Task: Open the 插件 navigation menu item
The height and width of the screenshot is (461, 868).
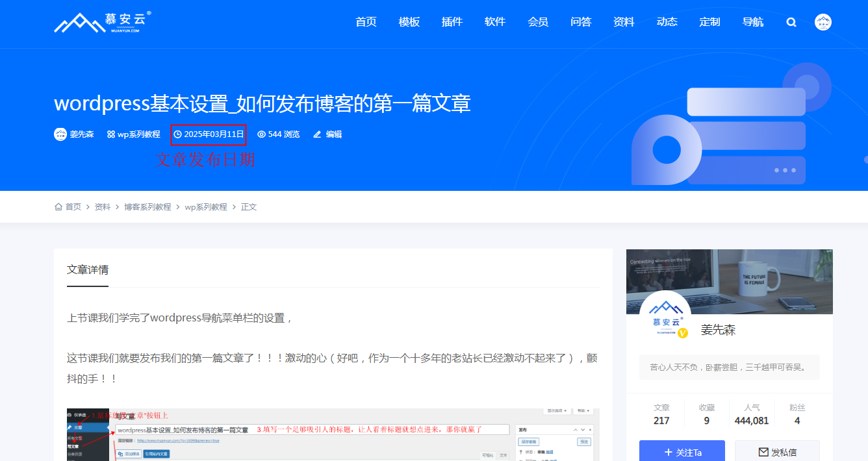Action: [452, 22]
